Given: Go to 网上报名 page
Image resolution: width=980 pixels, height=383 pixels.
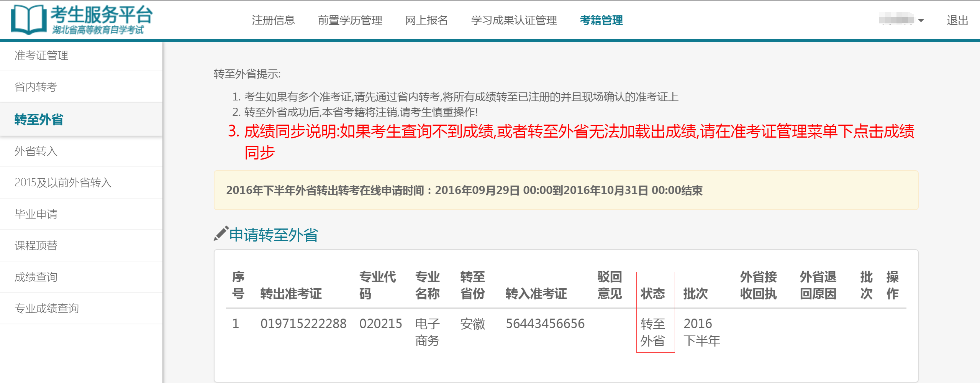Looking at the screenshot, I should pyautogui.click(x=426, y=20).
